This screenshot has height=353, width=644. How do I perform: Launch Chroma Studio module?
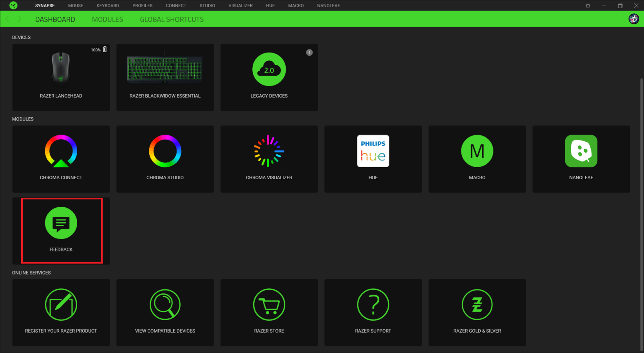pos(165,151)
